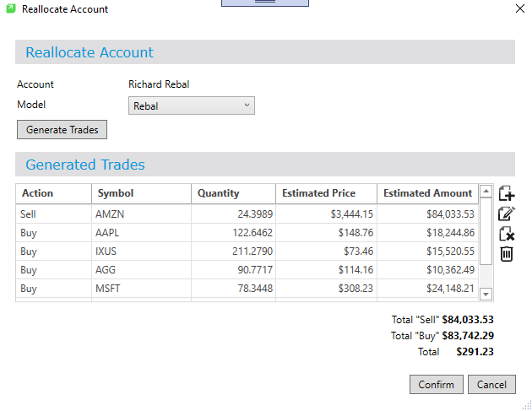
Task: Select the AMZN symbol cell
Action: point(141,214)
